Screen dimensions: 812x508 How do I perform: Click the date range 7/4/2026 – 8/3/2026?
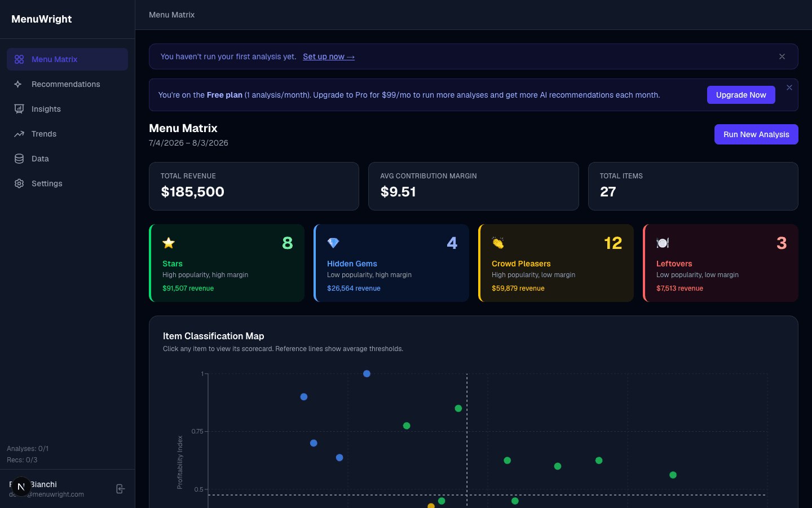point(188,143)
